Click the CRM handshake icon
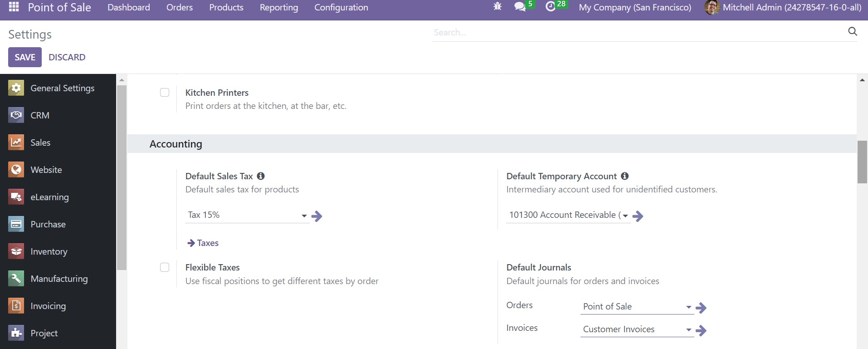 (x=16, y=115)
